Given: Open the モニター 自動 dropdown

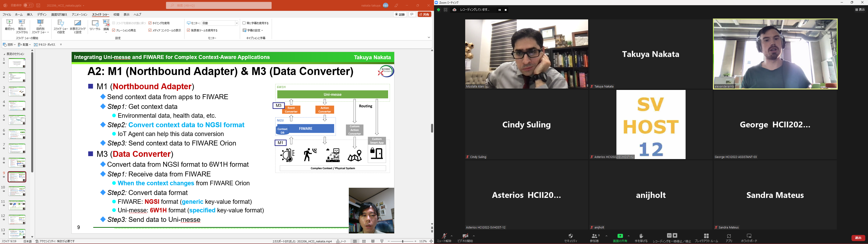Looking at the screenshot, I should [x=236, y=23].
